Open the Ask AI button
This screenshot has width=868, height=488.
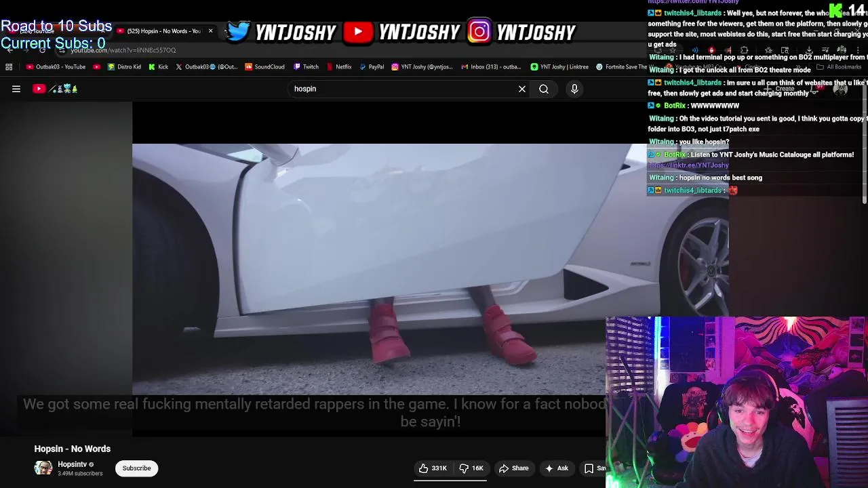tap(557, 468)
